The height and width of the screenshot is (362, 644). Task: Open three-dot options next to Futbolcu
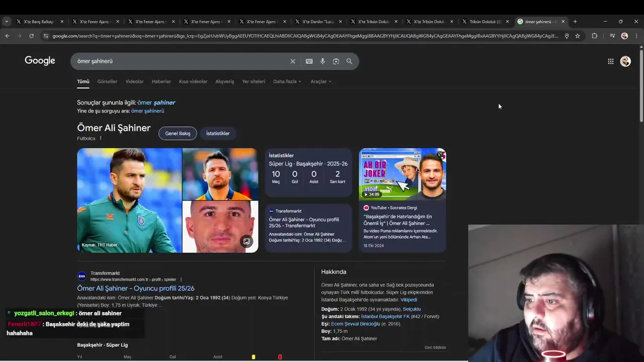pos(100,138)
